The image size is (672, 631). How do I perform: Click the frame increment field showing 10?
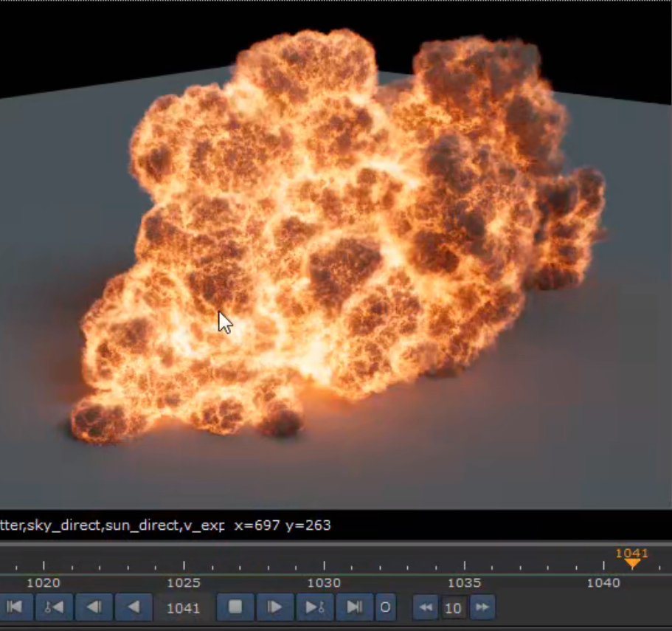coord(454,608)
